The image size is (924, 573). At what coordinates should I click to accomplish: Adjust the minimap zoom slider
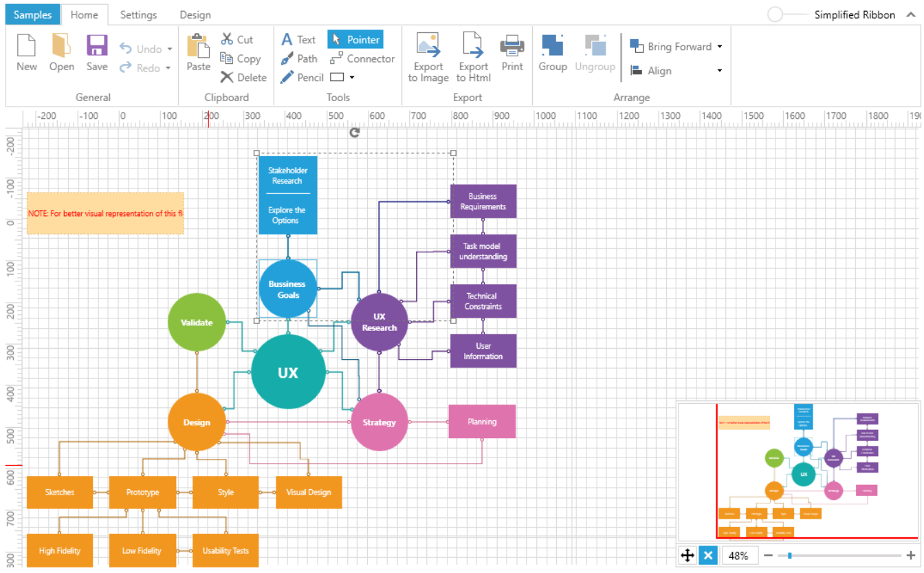tap(791, 555)
